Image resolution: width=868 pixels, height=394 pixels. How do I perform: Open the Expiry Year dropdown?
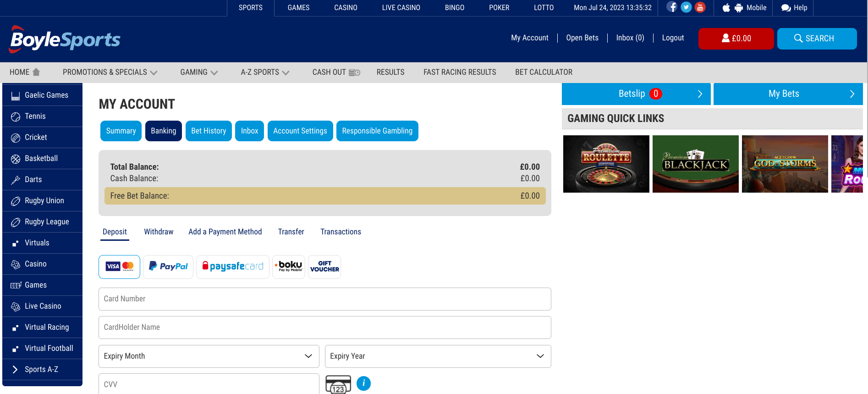pyautogui.click(x=438, y=356)
